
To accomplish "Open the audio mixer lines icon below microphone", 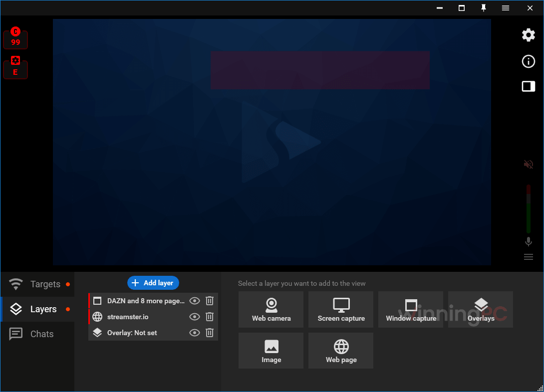I will click(528, 257).
